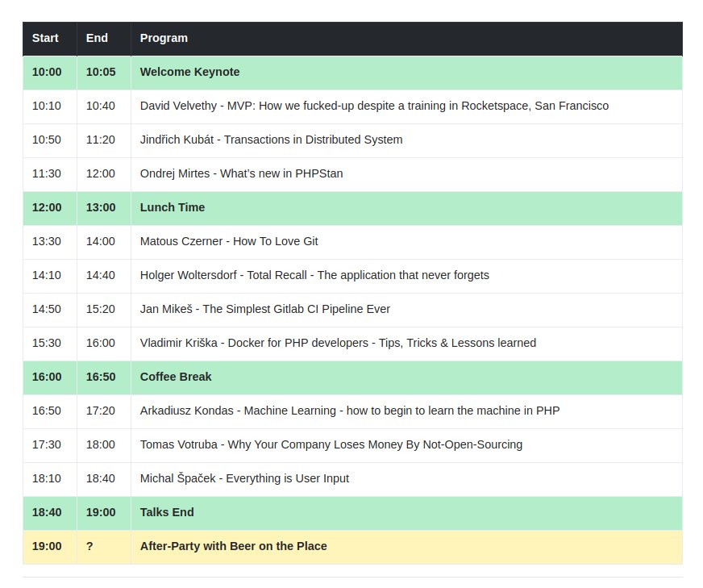
Task: Select Michal Špaček's Everything is User Input talk
Action: coord(243,478)
